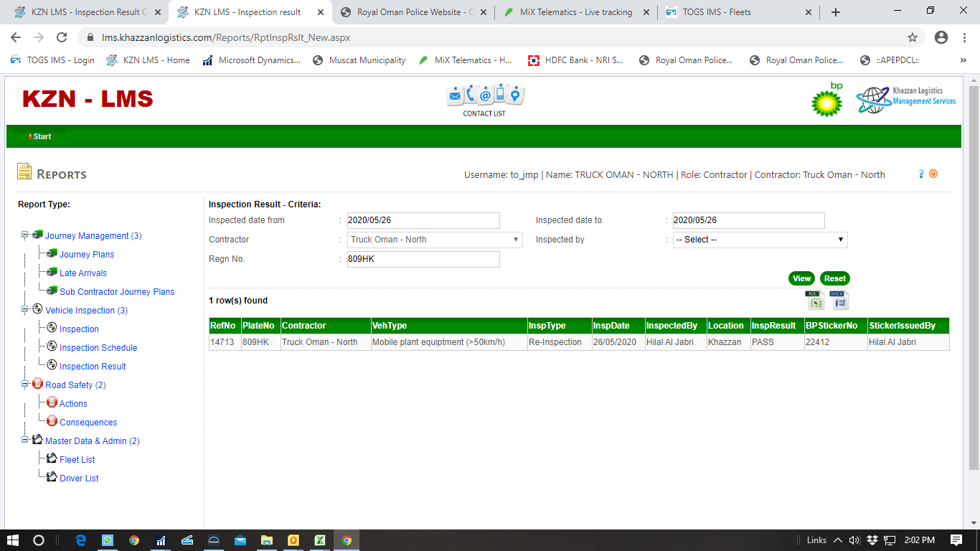Open the Inspection Schedule report link
Image resolution: width=980 pixels, height=551 pixels.
click(x=98, y=348)
